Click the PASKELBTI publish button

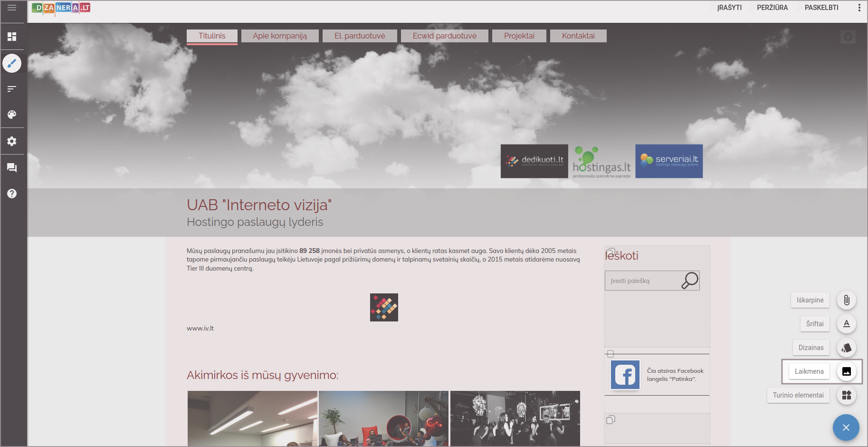(821, 8)
